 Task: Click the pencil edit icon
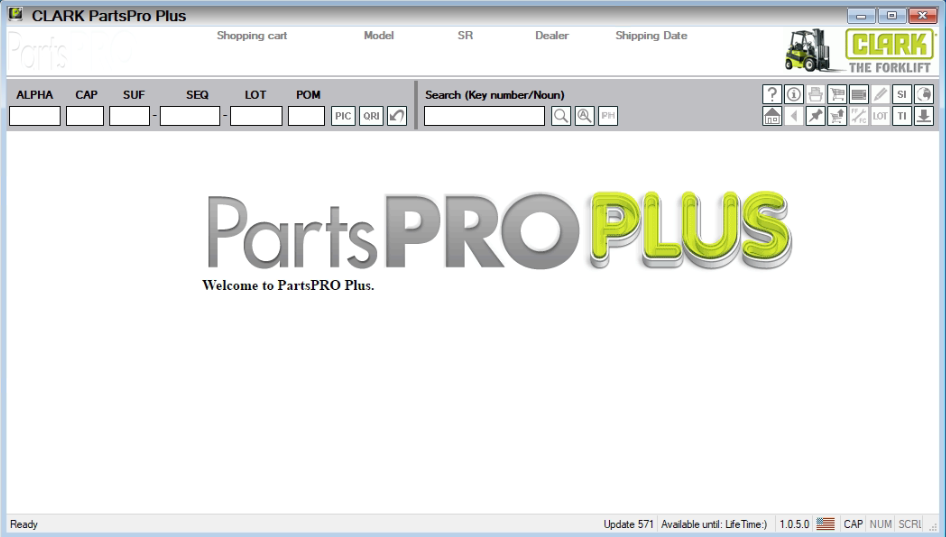[880, 94]
